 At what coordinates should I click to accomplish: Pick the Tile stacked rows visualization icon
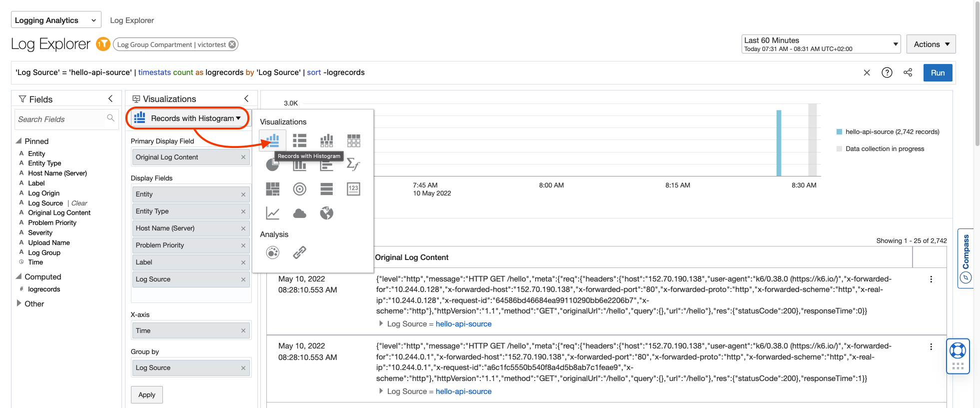[x=326, y=188]
